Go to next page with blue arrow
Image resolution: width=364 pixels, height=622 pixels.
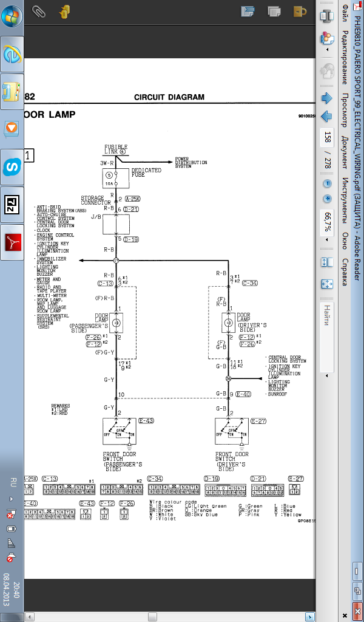coord(328,98)
